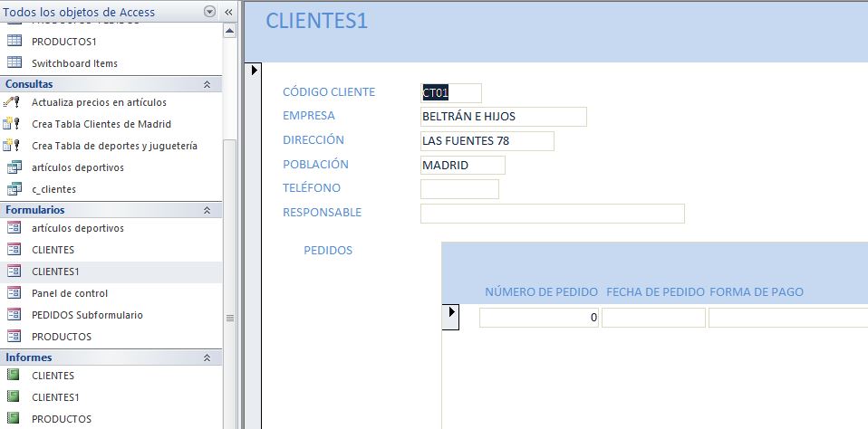Viewport: 868px width, 429px height.
Task: Click the CLIENTES report icon
Action: pyautogui.click(x=14, y=375)
